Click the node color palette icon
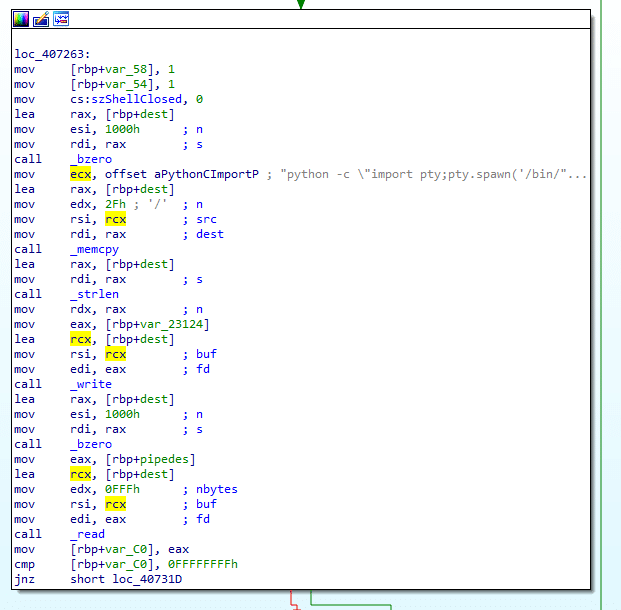 (21, 19)
